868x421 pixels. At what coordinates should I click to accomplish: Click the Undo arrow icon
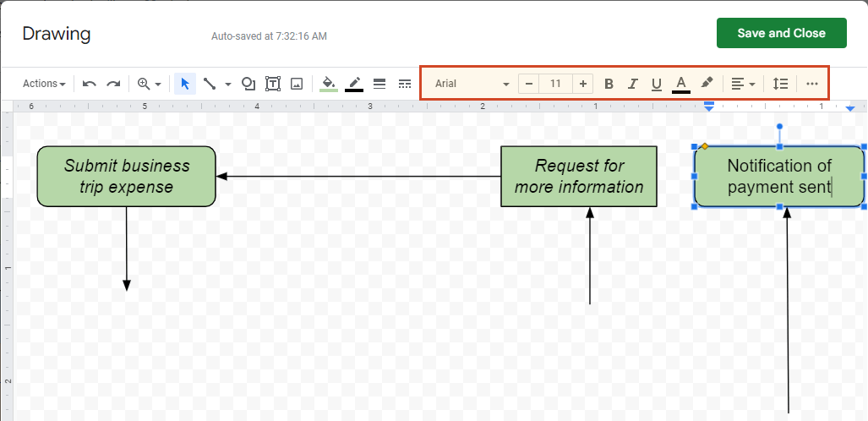(90, 84)
